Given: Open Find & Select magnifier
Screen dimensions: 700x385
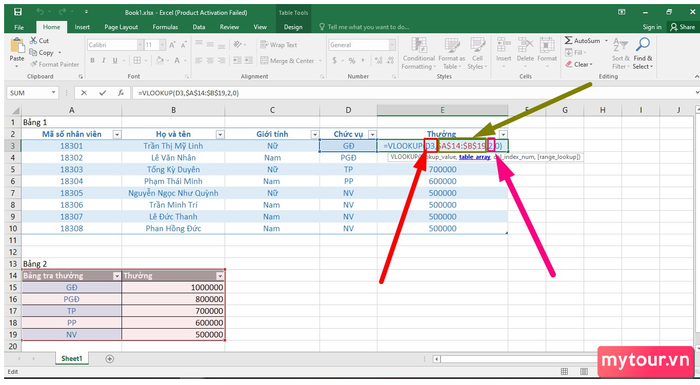Looking at the screenshot, I should click(643, 54).
